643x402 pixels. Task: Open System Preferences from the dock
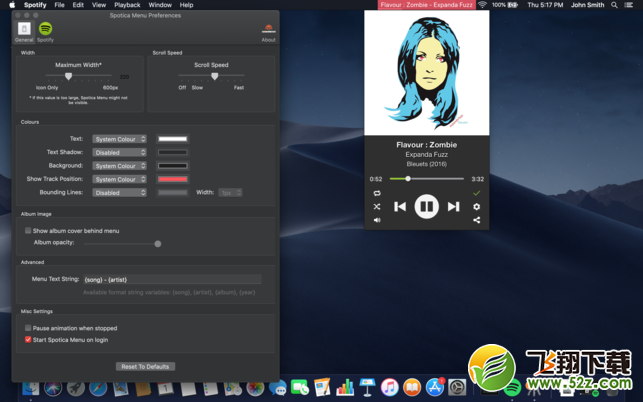point(457,388)
